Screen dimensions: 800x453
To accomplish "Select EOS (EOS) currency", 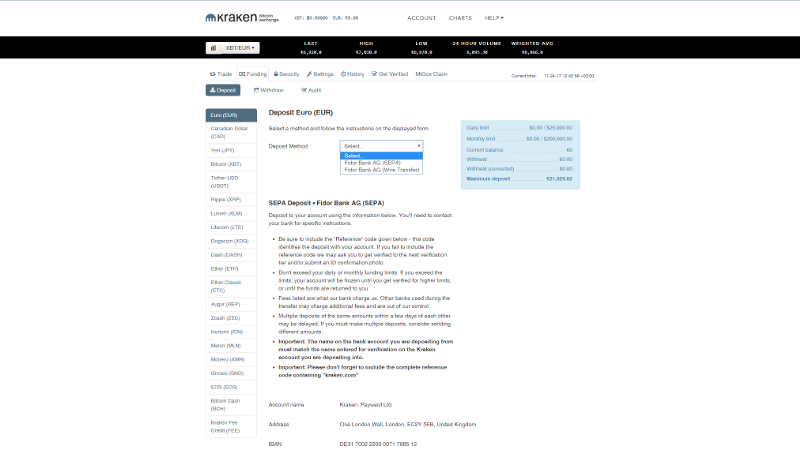I will click(231, 387).
